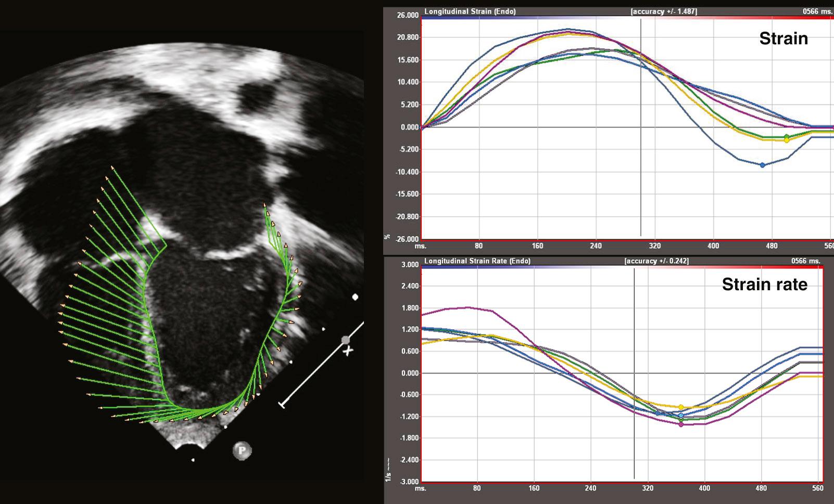Select the blue peak marker on strain rate

[x=681, y=416]
